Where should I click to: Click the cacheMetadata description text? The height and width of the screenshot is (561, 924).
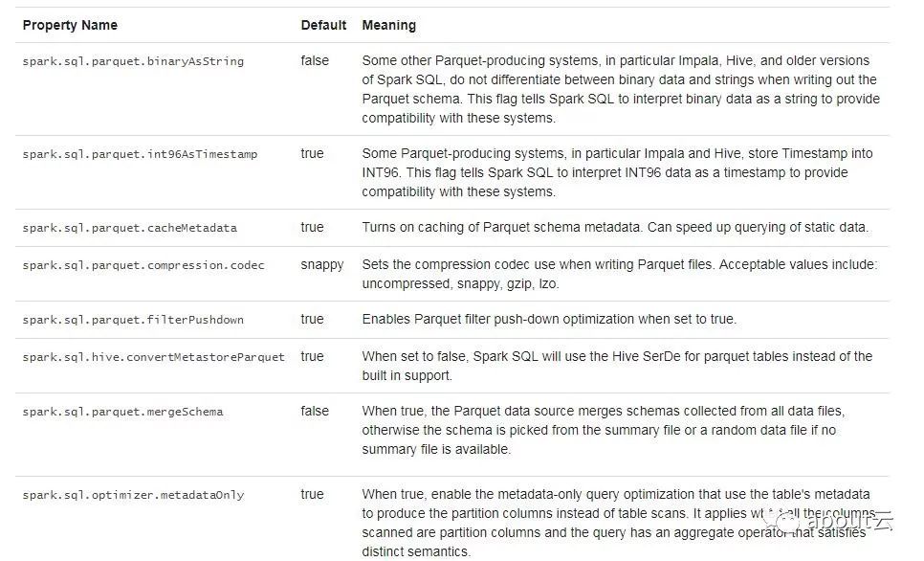614,227
